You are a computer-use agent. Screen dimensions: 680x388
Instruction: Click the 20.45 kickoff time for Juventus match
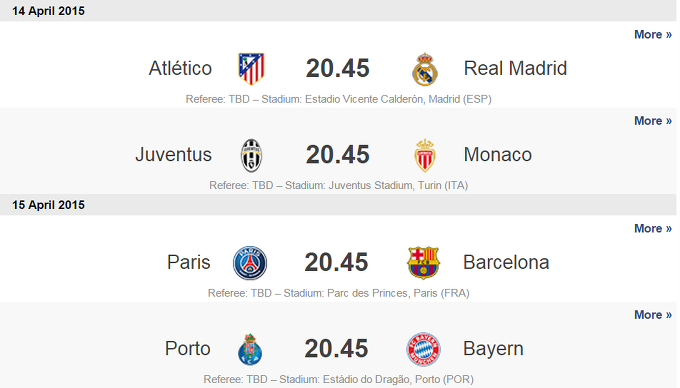(337, 155)
